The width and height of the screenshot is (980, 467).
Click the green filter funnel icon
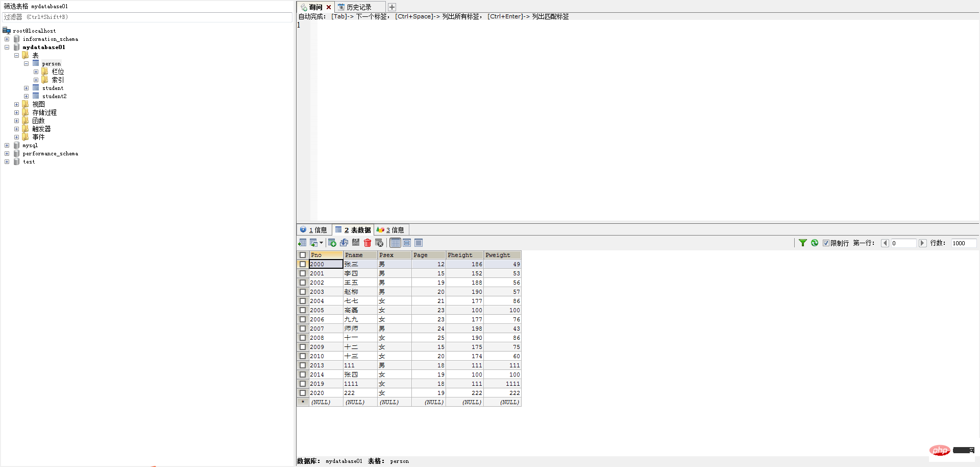click(x=803, y=243)
